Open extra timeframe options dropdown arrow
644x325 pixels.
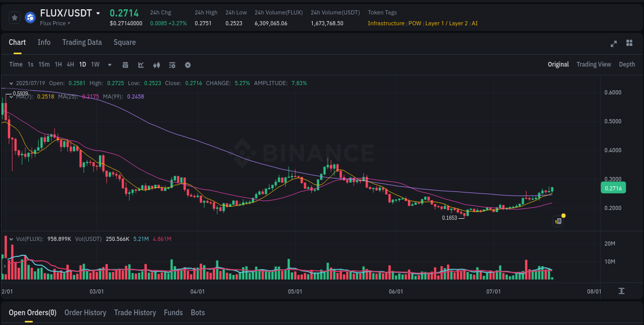pyautogui.click(x=109, y=64)
